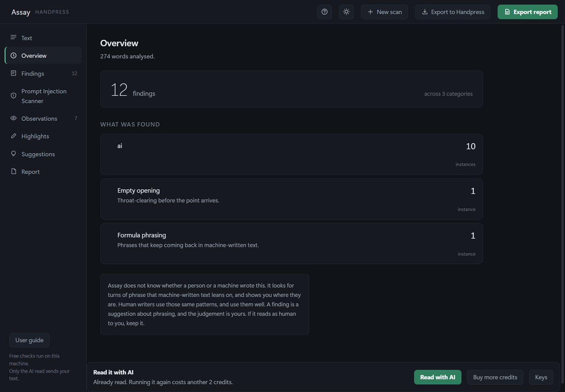Image resolution: width=565 pixels, height=392 pixels.
Task: Click Export to Handpress button
Action: tap(453, 12)
